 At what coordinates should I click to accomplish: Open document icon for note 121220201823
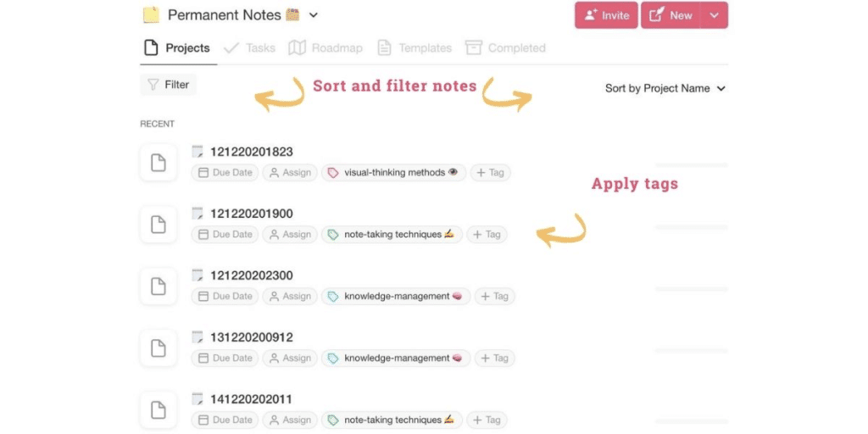click(159, 163)
